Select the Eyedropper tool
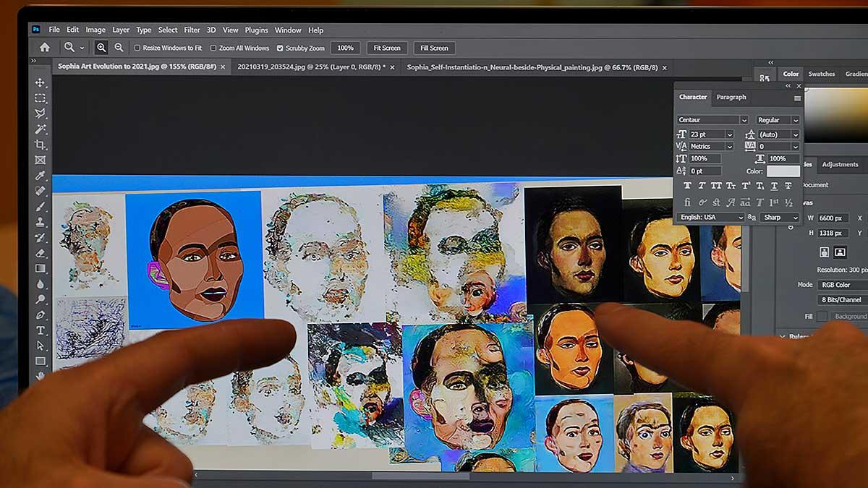868x488 pixels. pos(41,176)
